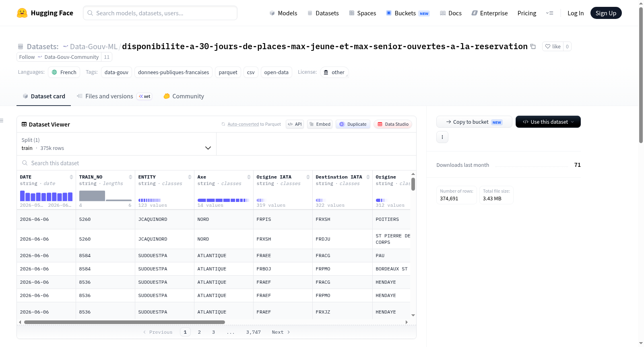
Task: Sort by the Destination IATA column icon
Action: [x=368, y=177]
